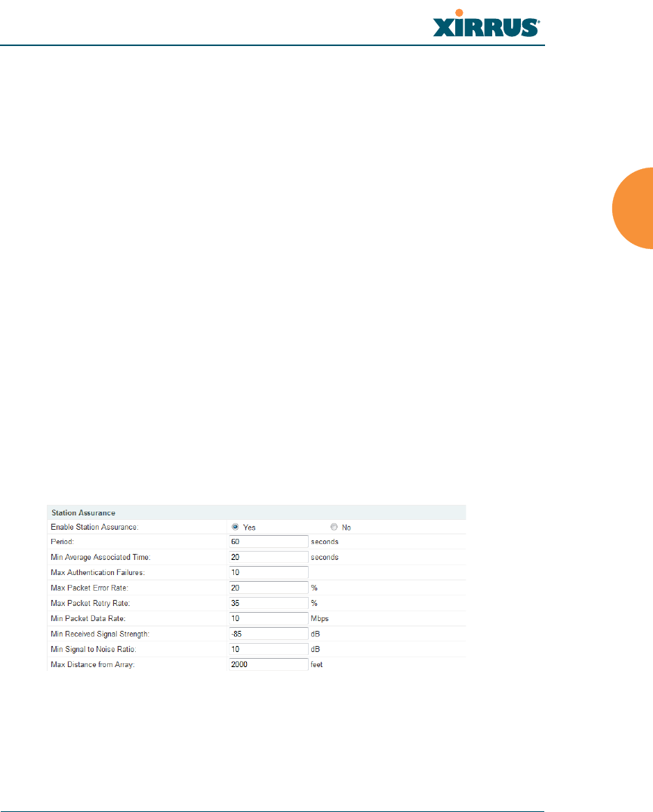This screenshot has height=812, width=653.
Task: Click the Xirrus logo
Action: coord(486,23)
